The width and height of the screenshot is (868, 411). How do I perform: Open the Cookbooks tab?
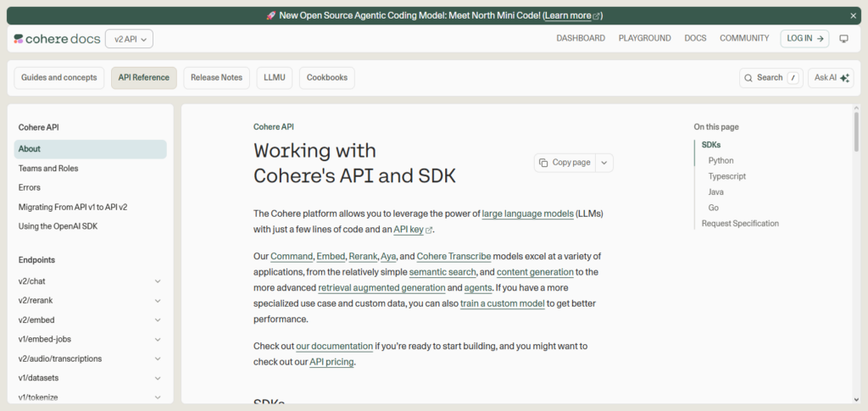(327, 78)
